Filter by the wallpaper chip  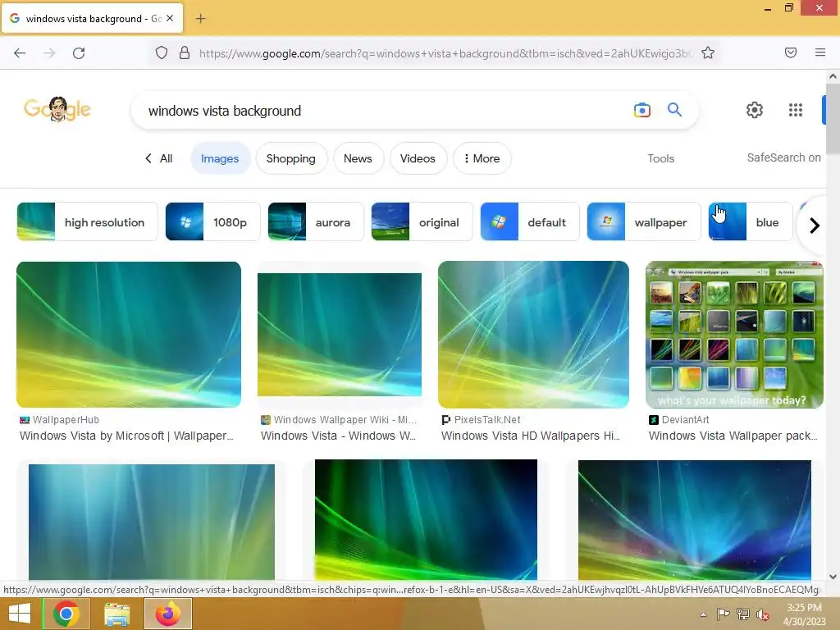[643, 221]
